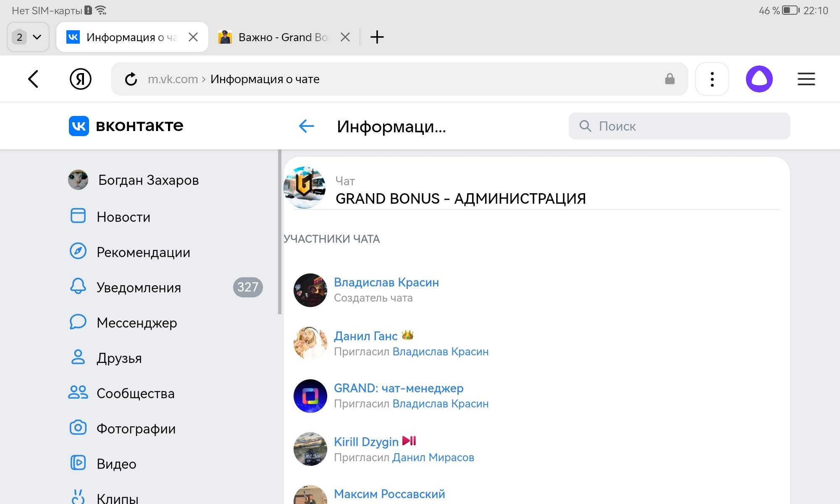View site security via the lock icon
Viewport: 840px width, 504px height.
(670, 79)
